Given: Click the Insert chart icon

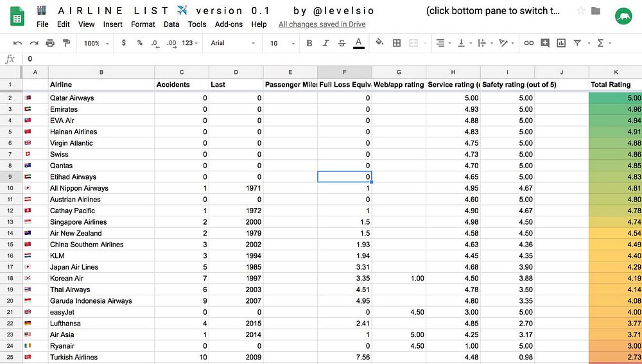Looking at the screenshot, I should pos(561,43).
